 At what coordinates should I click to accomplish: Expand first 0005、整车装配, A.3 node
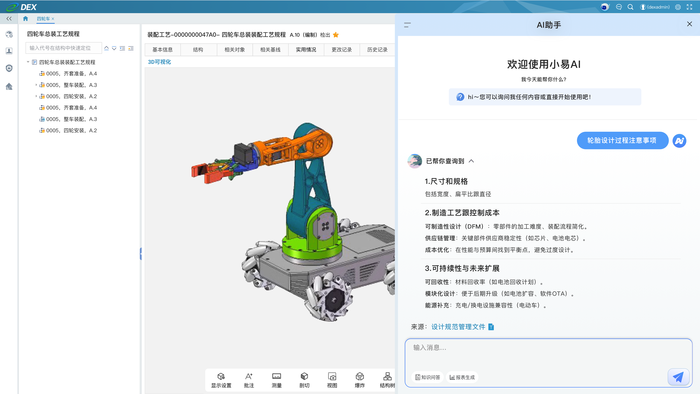tap(36, 85)
